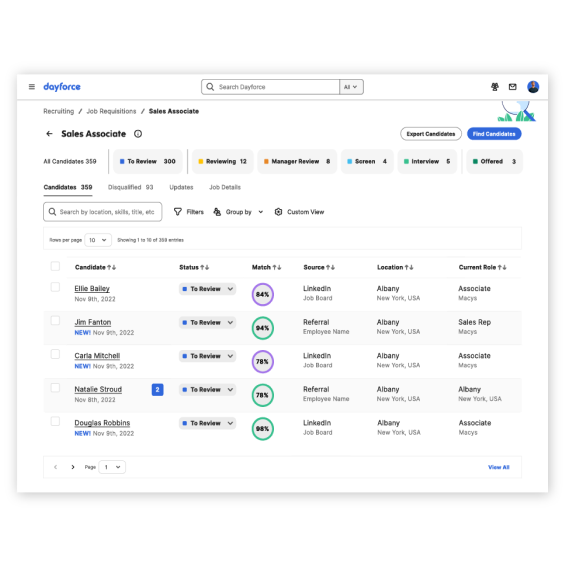
Task: Click the info icon next to Sales Associate
Action: pyautogui.click(x=138, y=134)
